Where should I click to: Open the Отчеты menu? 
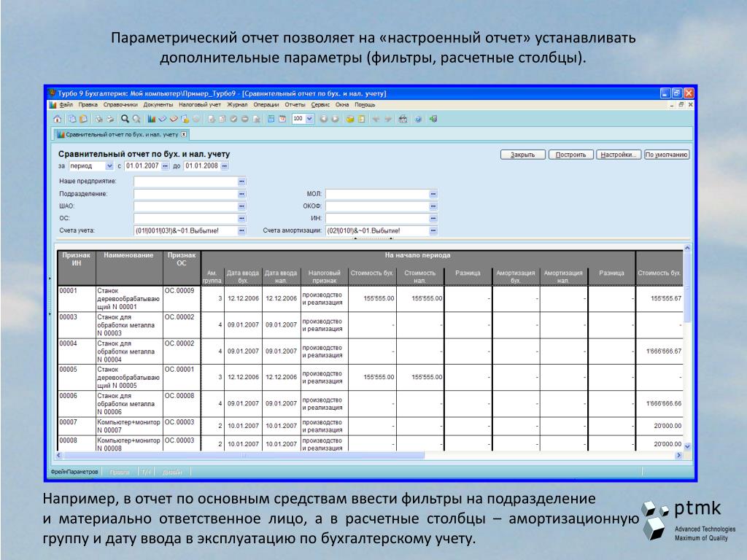point(295,105)
